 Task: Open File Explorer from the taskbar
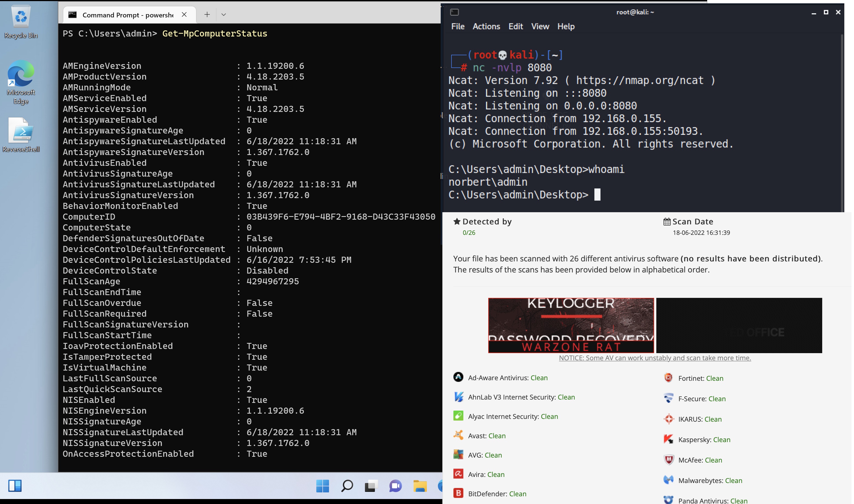coord(420,486)
